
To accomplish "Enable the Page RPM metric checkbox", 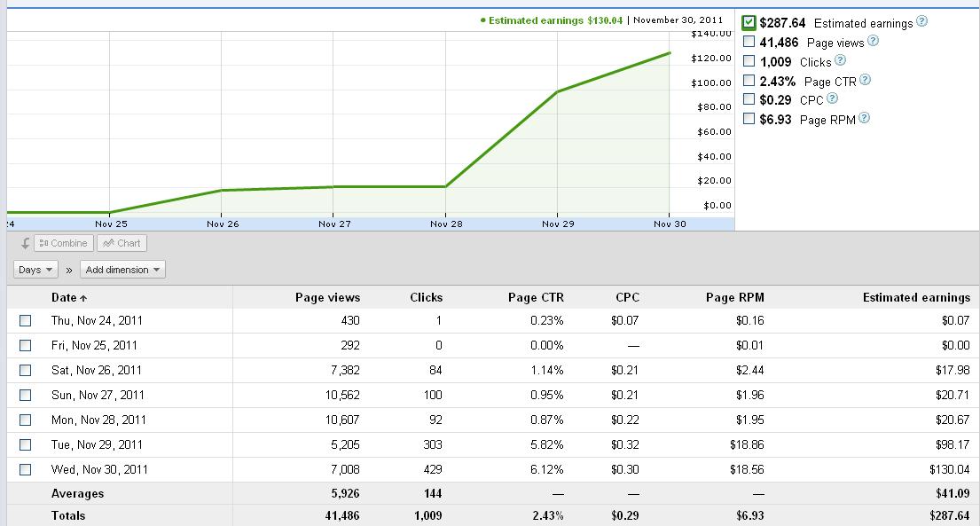I will [x=749, y=119].
